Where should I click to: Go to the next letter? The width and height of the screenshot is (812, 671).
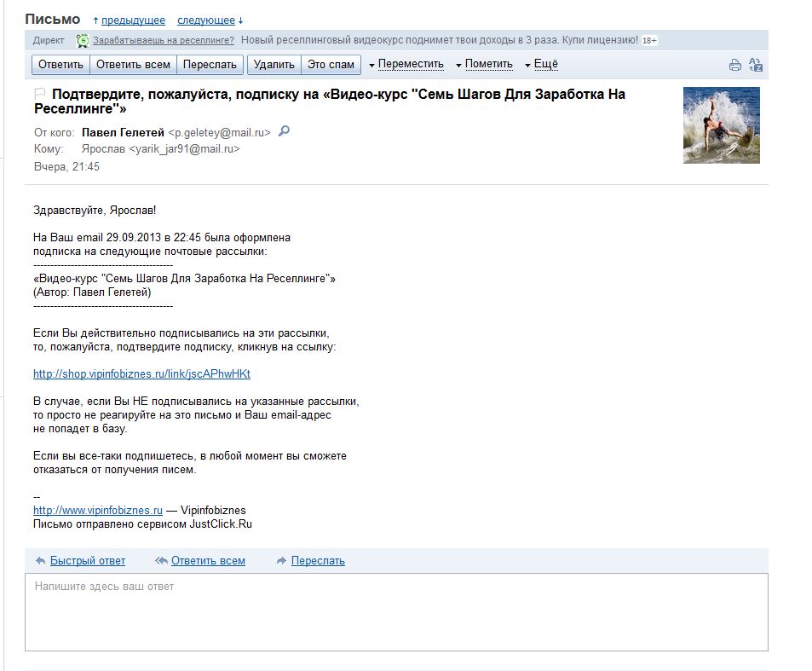click(x=206, y=20)
